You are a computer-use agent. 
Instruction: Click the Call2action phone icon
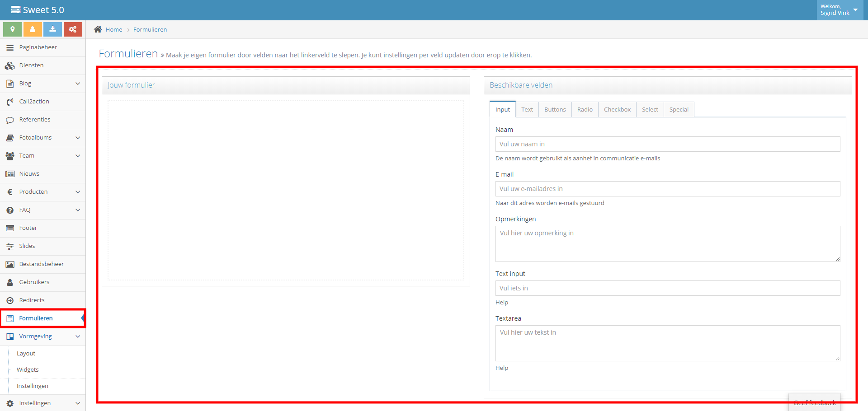(x=10, y=102)
